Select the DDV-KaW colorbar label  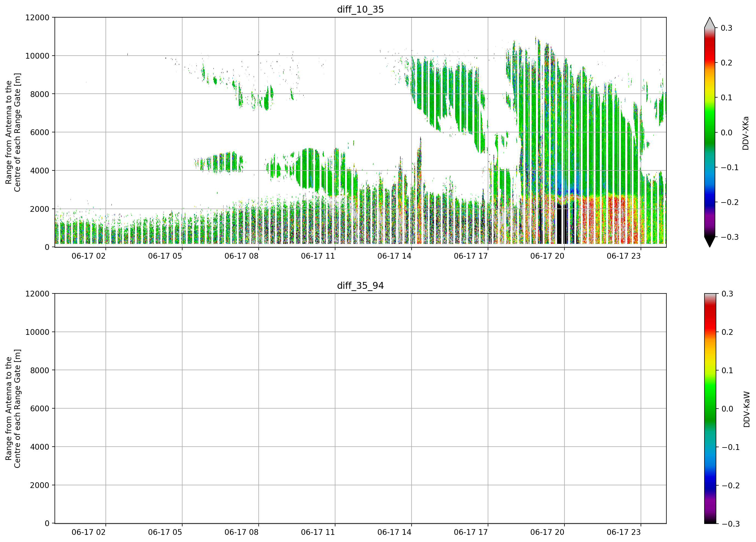747,409
